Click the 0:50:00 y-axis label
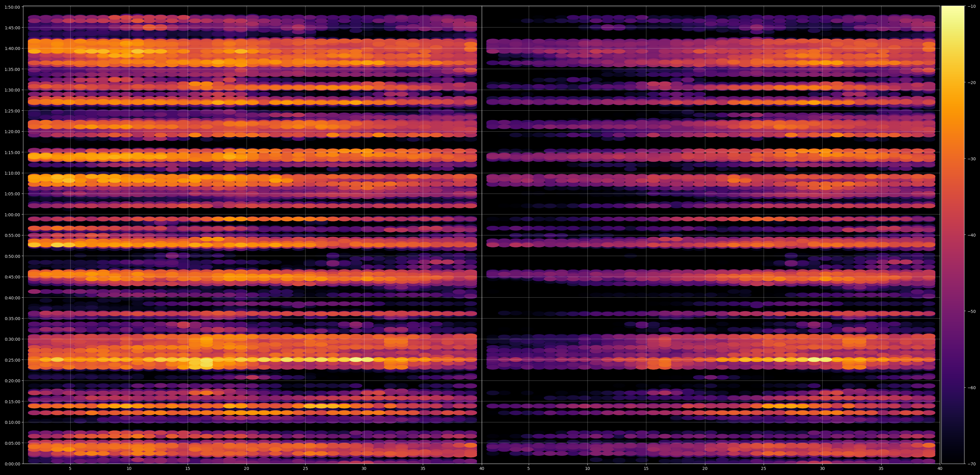Screen dimensions: 980x475 coord(13,256)
